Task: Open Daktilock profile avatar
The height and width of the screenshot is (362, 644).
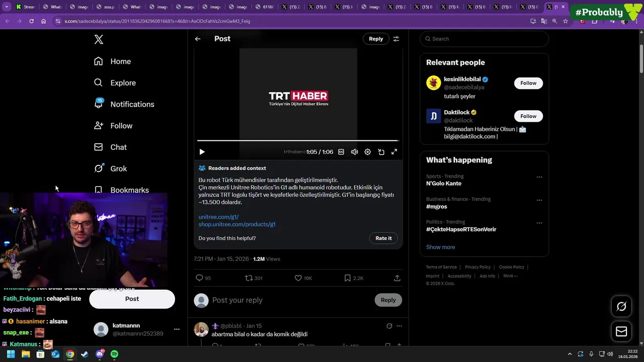Action: pyautogui.click(x=434, y=116)
